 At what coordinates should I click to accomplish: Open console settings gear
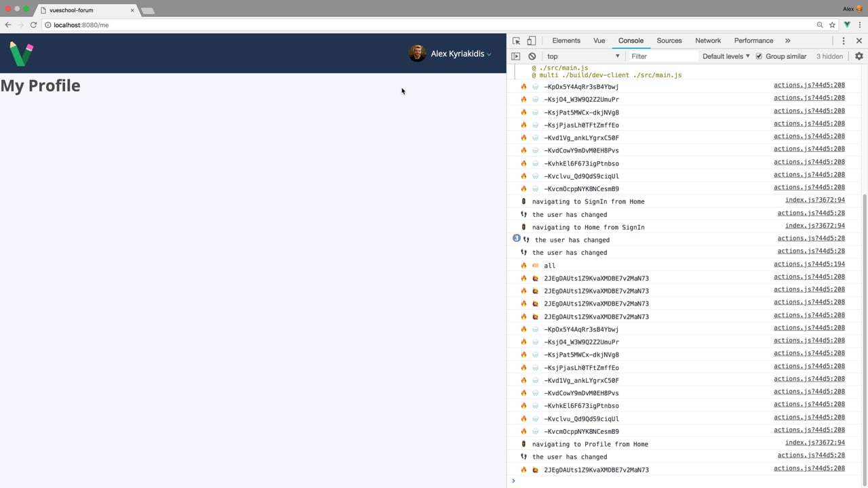(859, 56)
